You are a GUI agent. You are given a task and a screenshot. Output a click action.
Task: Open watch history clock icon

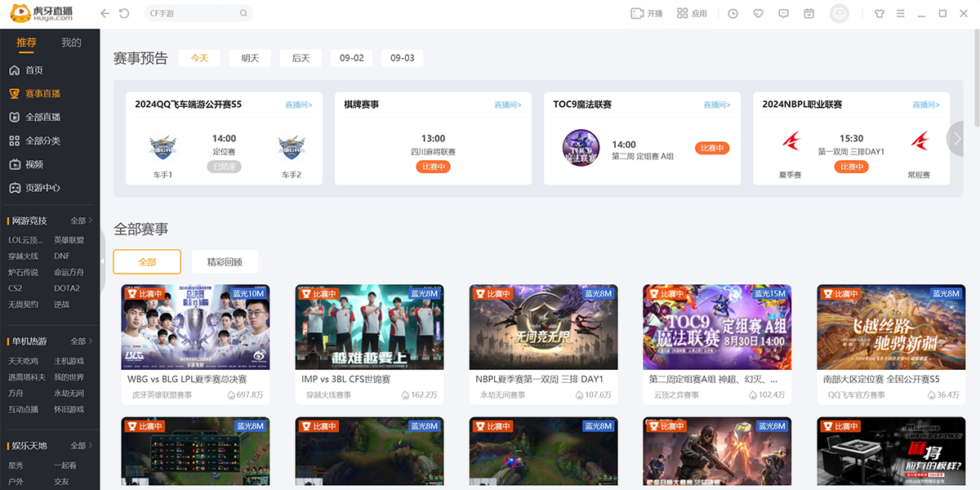click(x=733, y=14)
